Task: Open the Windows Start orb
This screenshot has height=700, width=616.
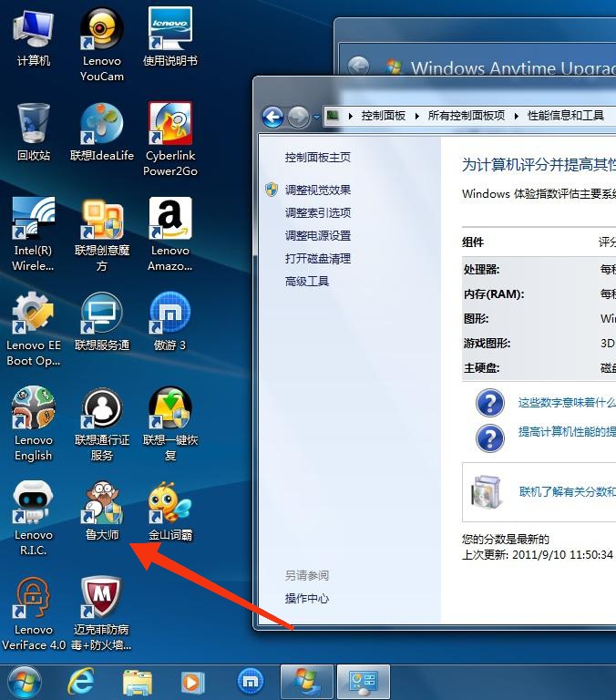Action: coord(25,682)
